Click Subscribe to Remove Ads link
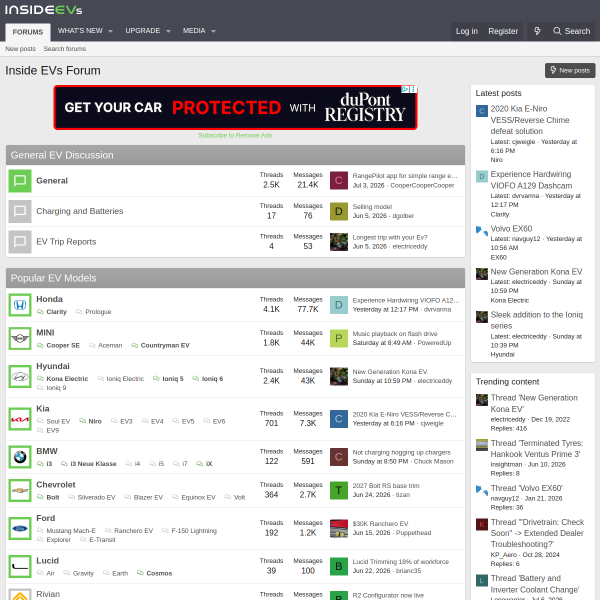 point(235,135)
